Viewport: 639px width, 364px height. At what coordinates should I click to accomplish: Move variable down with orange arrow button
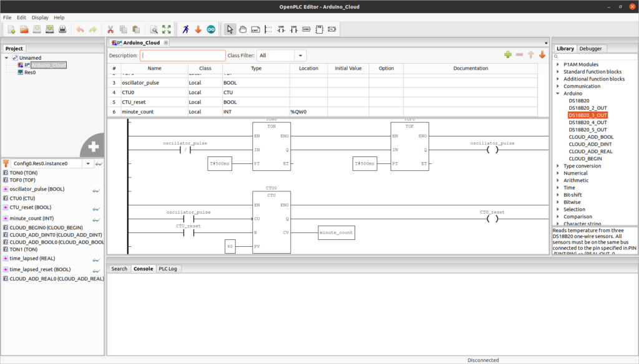click(541, 54)
